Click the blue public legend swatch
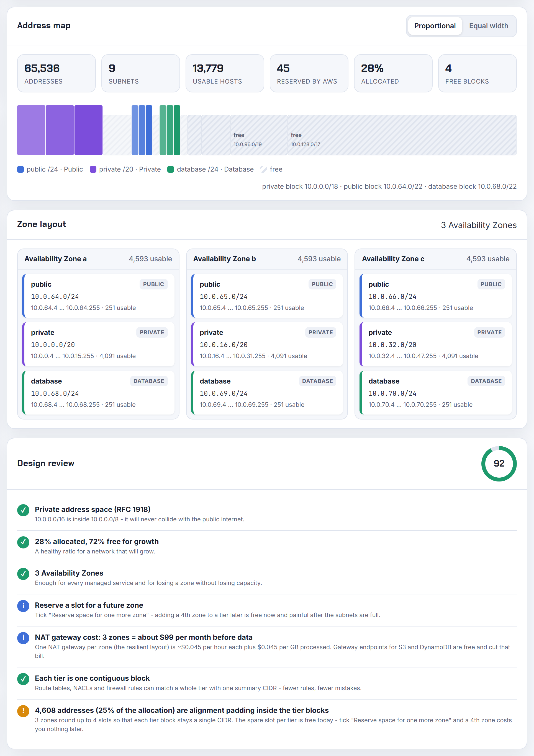Screen dimensions: 534x756 (x=20, y=169)
